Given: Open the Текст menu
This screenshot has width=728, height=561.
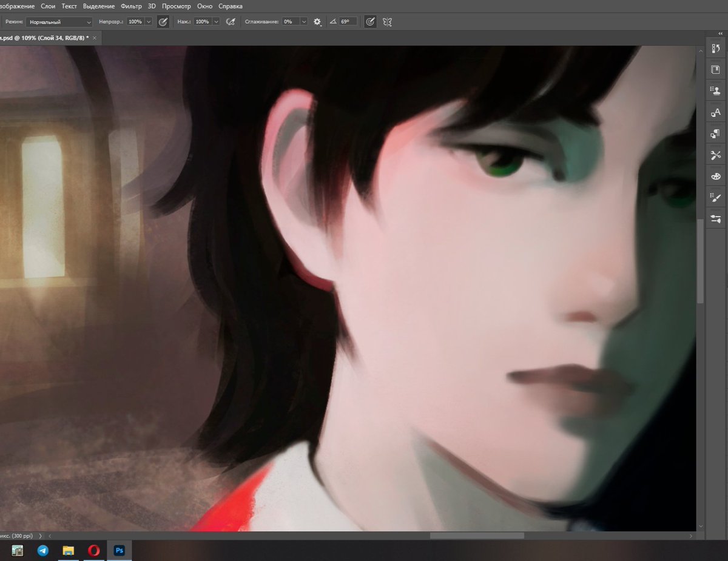Looking at the screenshot, I should (69, 6).
